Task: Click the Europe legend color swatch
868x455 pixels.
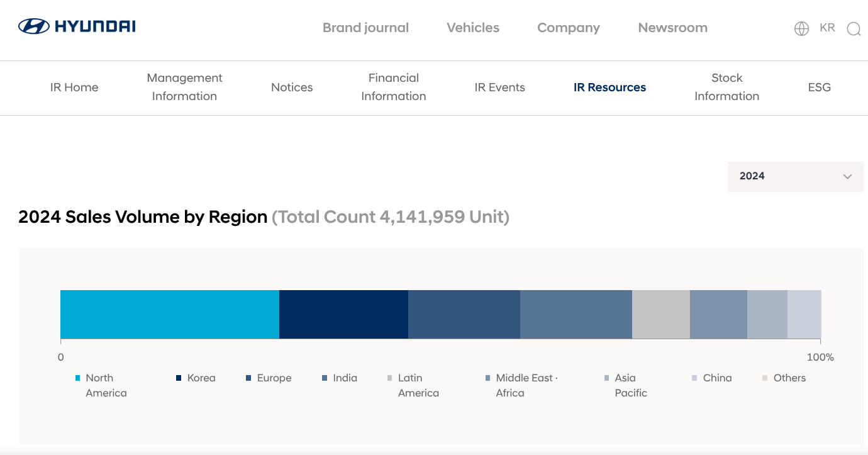Action: click(x=249, y=378)
